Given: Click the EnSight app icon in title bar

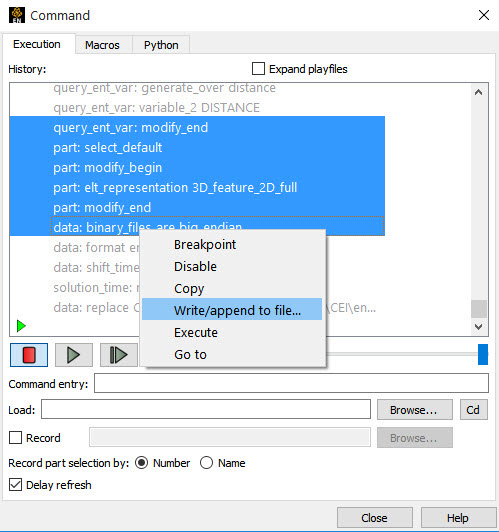Looking at the screenshot, I should (x=17, y=15).
